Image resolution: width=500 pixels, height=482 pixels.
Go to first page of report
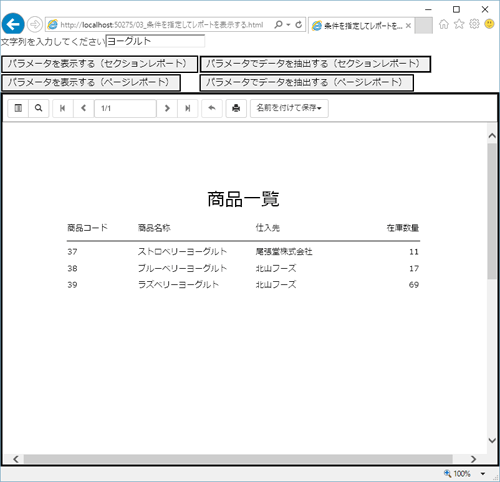(63, 108)
